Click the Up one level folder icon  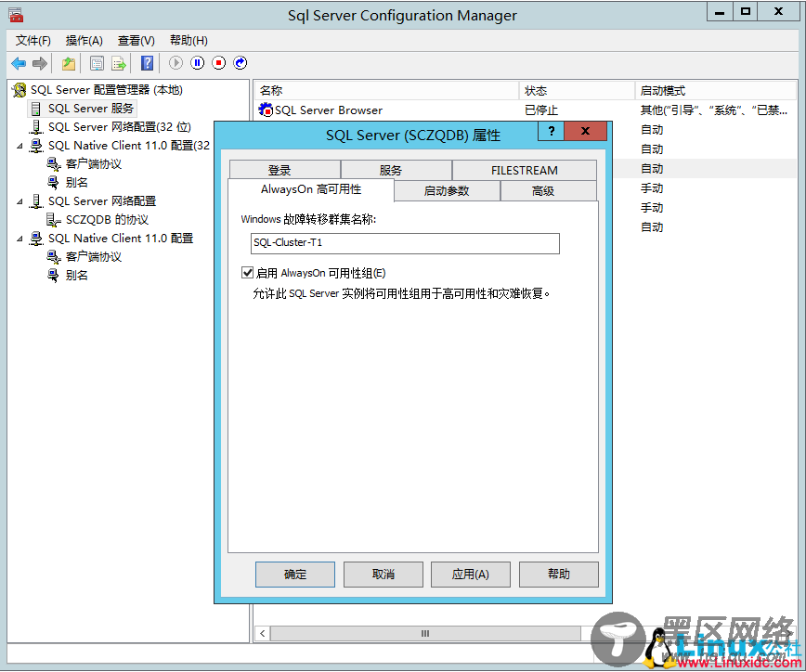click(x=69, y=63)
